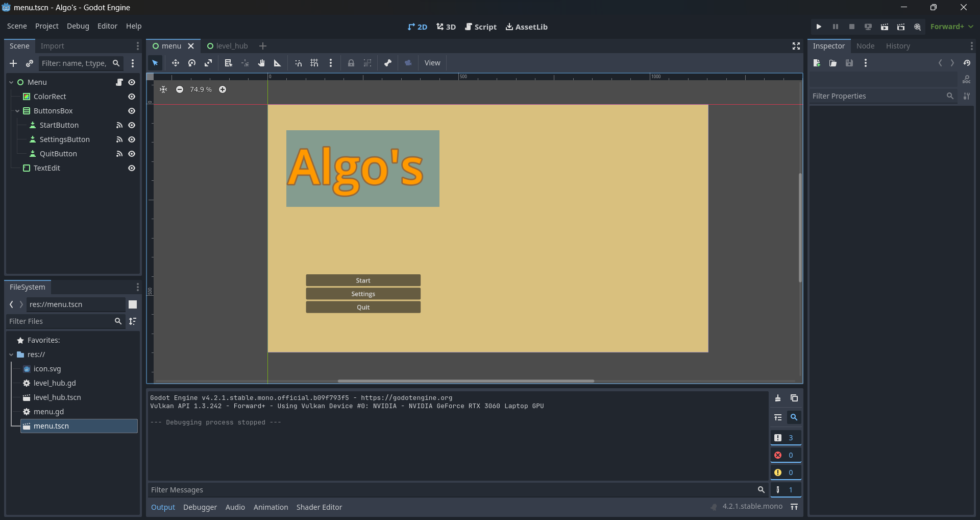Collapse the res:// folder
Screen dimensions: 980x520
click(11, 354)
